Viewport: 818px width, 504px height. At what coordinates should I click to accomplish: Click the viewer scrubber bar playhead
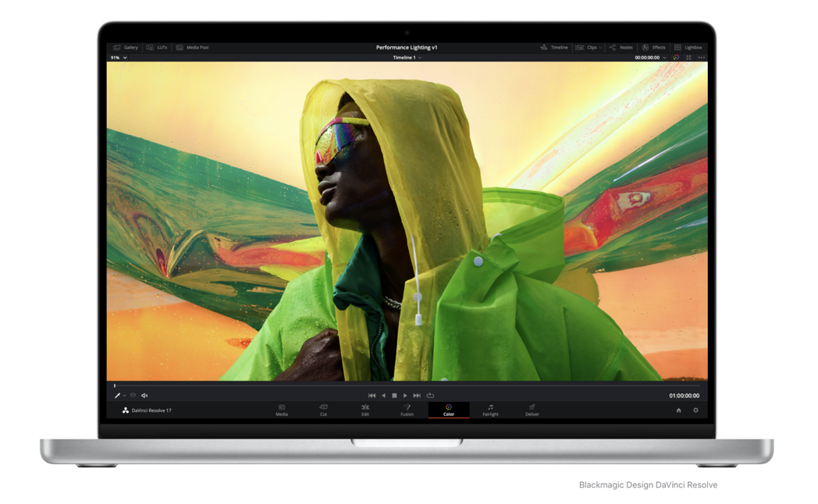pos(115,385)
